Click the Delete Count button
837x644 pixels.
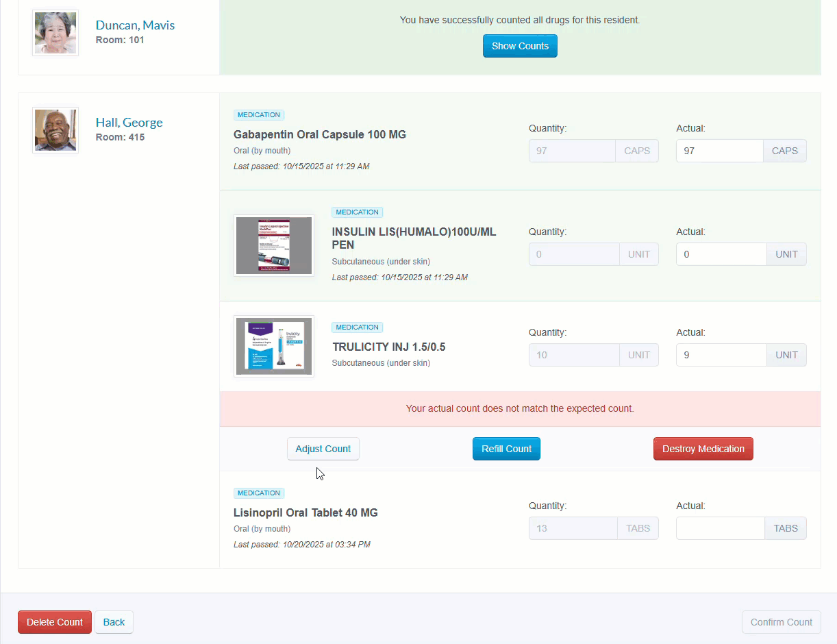55,622
